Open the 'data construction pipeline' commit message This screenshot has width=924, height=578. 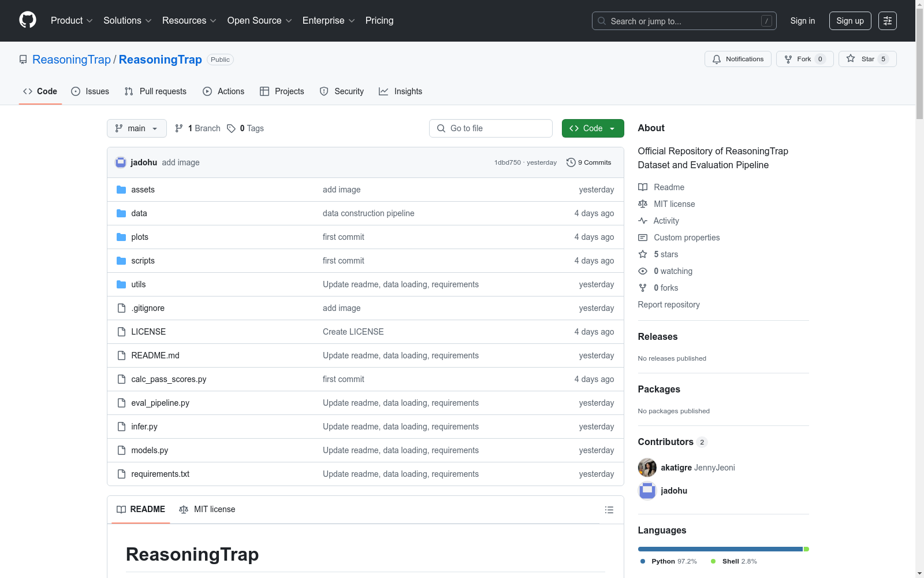(368, 213)
